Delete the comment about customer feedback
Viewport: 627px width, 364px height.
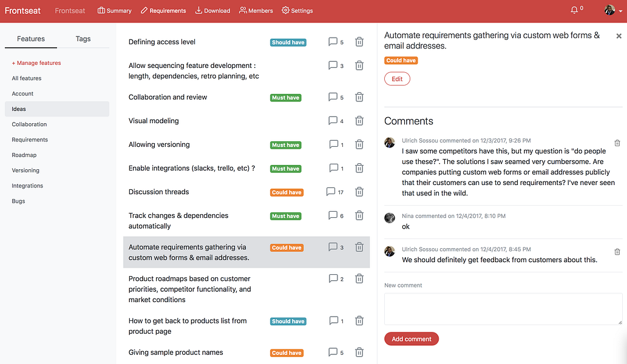pos(617,252)
